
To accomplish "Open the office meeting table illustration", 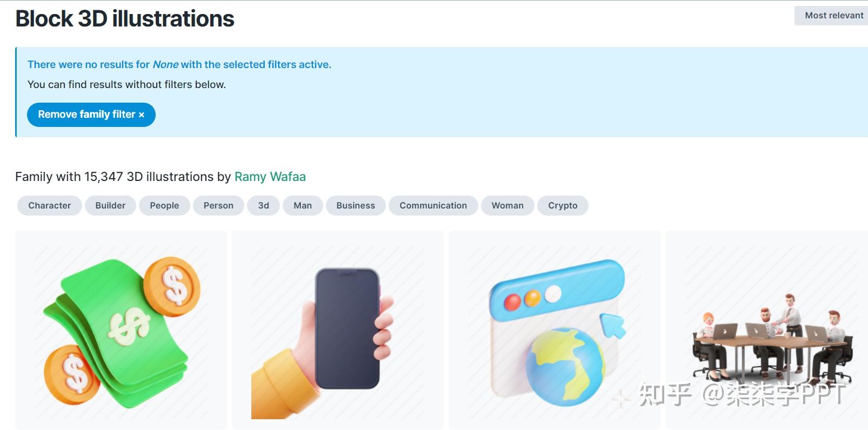I will tap(767, 330).
